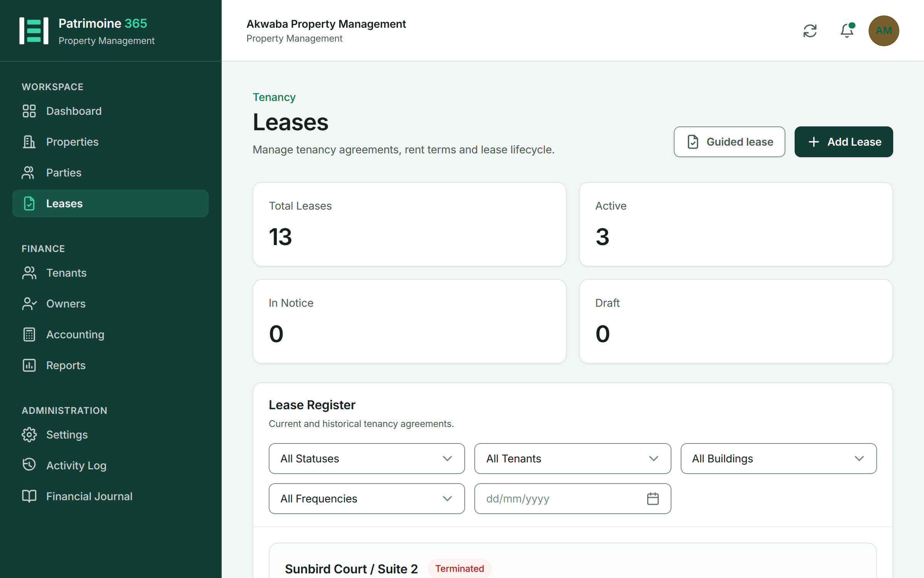The image size is (924, 578).
Task: Click the Add Lease button
Action: coord(844,142)
